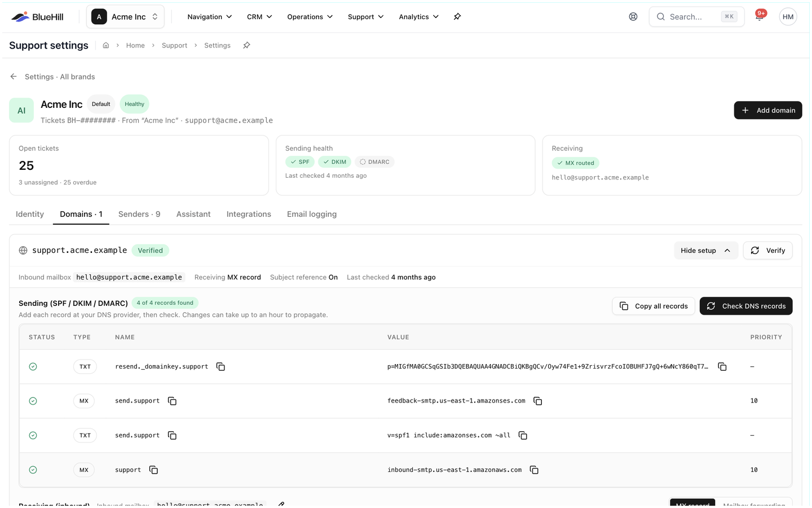Open the Support breadcrumb link
The width and height of the screenshot is (812, 508).
pos(174,45)
